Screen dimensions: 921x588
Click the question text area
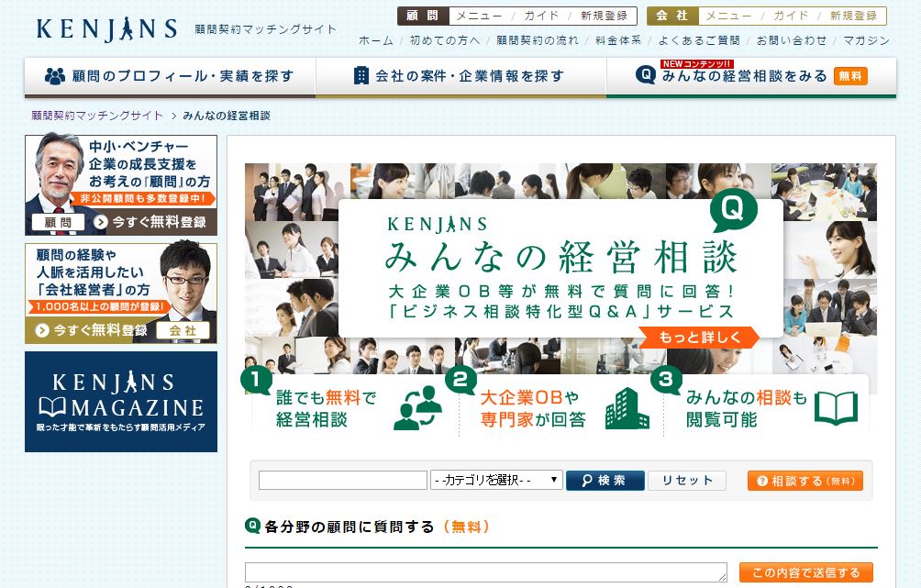(486, 572)
